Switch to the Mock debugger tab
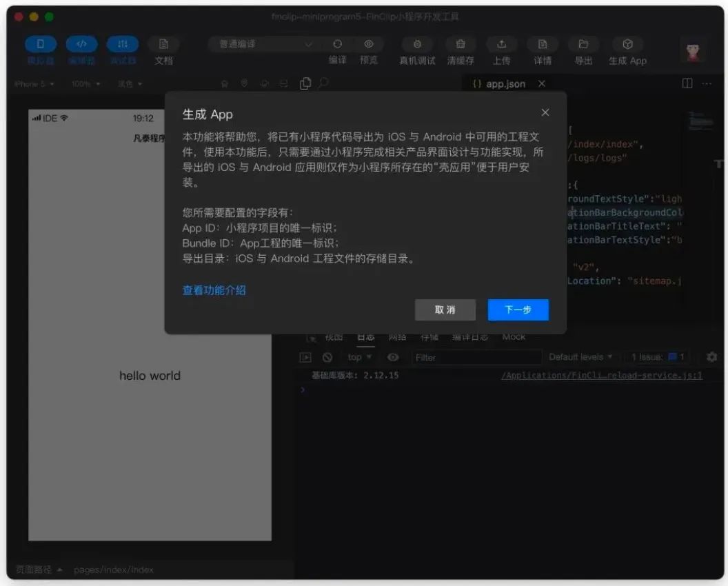The width and height of the screenshot is (728, 586). (x=514, y=337)
